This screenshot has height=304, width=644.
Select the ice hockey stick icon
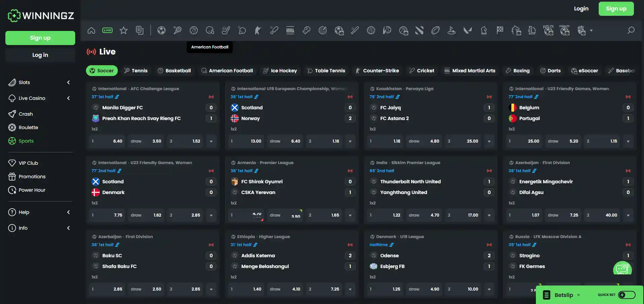226,31
